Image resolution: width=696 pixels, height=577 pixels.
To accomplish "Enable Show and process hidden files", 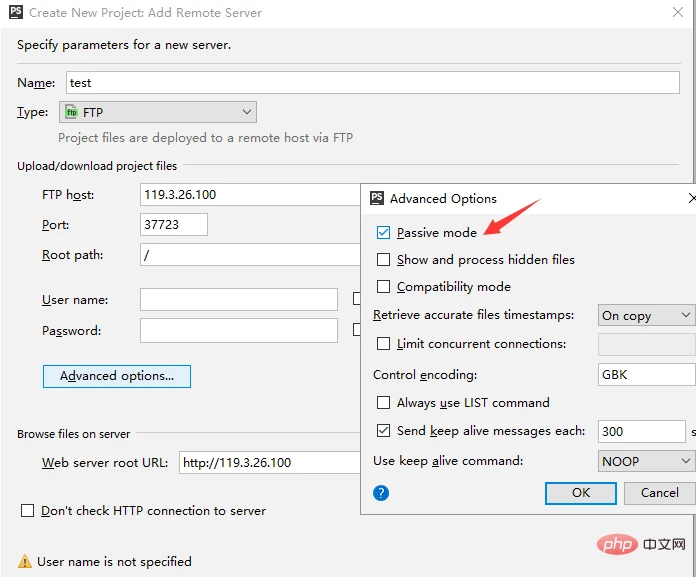I will click(x=383, y=260).
